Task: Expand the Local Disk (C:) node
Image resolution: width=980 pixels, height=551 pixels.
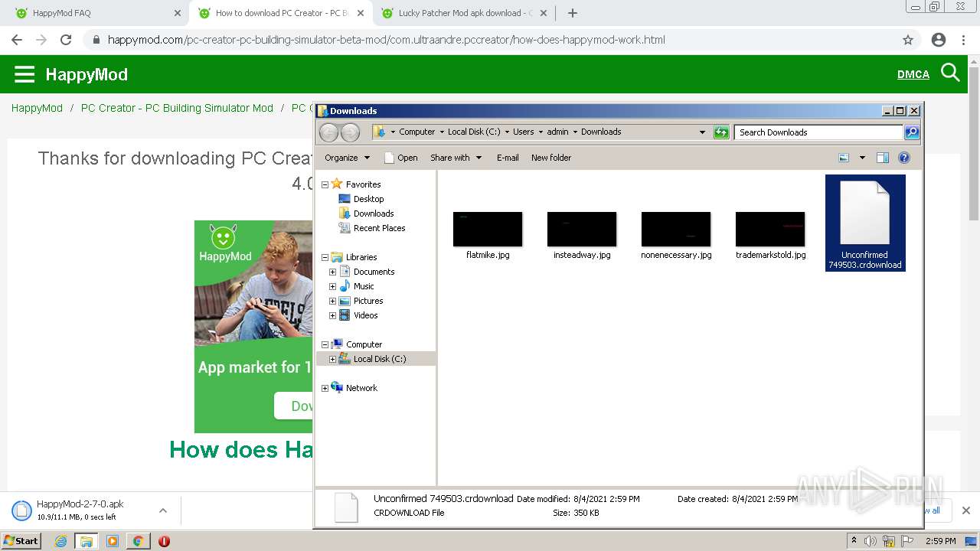Action: coord(332,359)
